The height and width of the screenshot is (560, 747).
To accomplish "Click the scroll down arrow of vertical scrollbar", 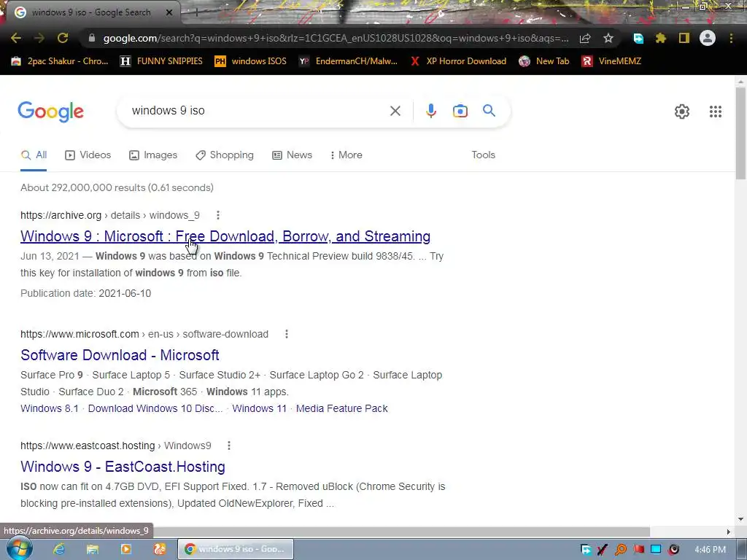I will coord(741,519).
